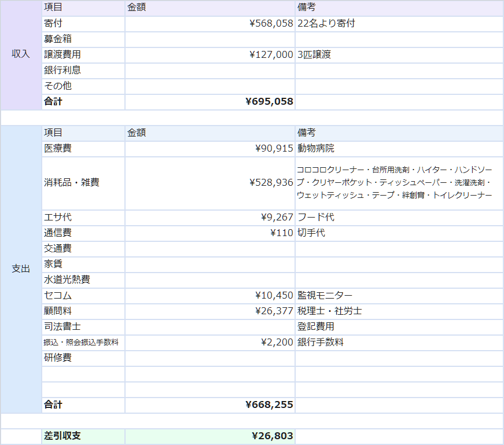504x445 pixels.
Task: Click the 支出 section header cell
Action: (x=21, y=269)
